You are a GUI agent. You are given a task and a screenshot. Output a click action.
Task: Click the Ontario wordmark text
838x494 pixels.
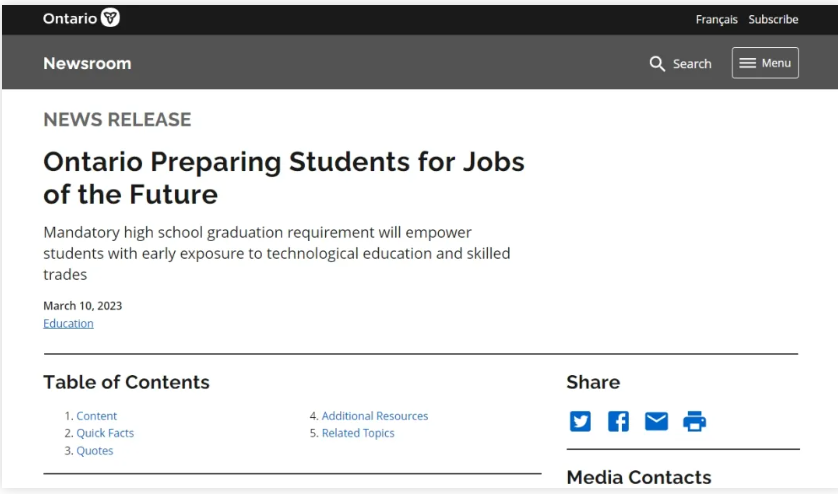tap(70, 19)
